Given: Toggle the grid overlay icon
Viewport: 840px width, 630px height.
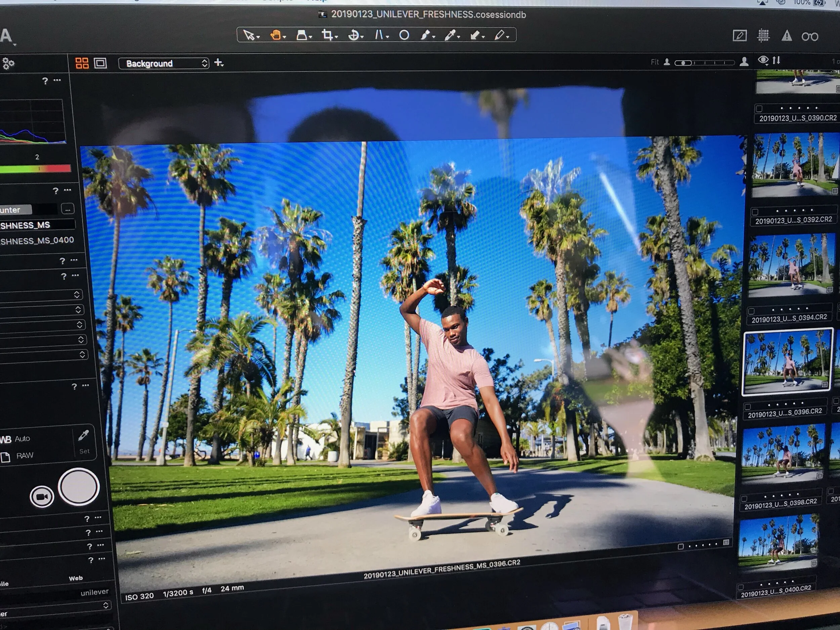Looking at the screenshot, I should point(763,36).
